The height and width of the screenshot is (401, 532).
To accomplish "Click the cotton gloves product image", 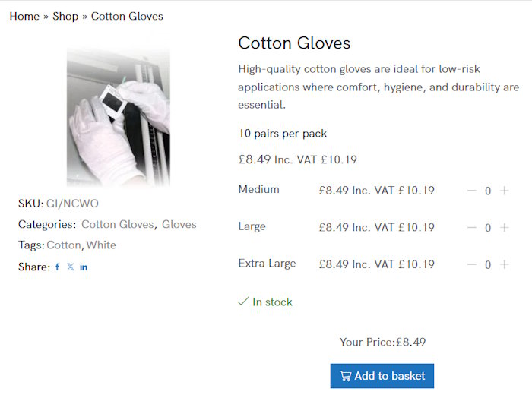I will coord(118,116).
